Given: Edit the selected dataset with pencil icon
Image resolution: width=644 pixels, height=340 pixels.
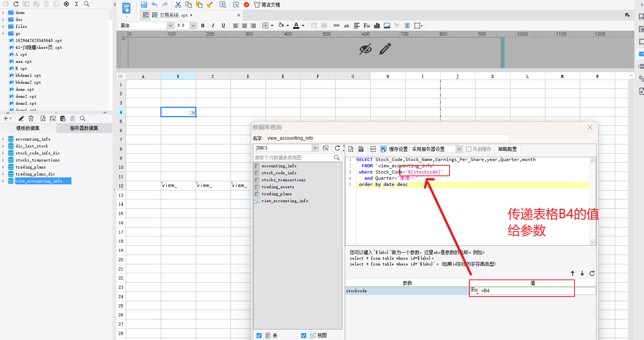Looking at the screenshot, I should click(21, 118).
